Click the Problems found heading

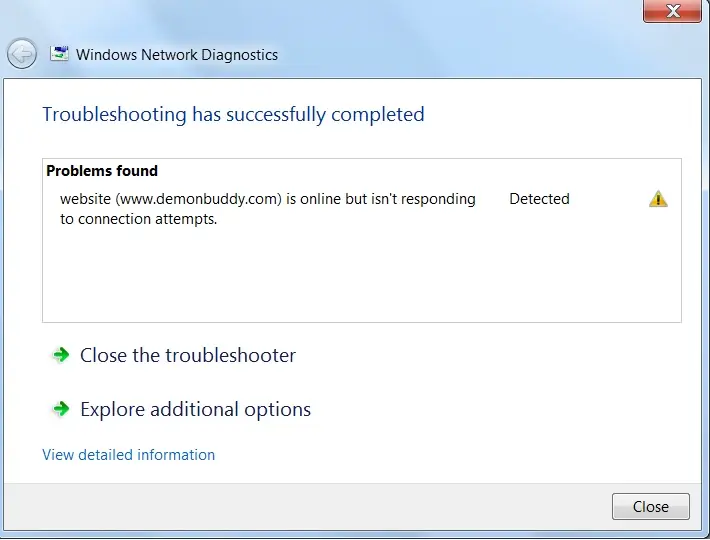click(x=102, y=171)
